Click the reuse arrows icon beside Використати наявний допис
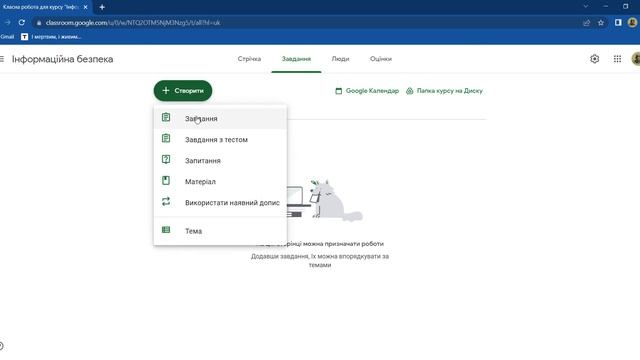 166,202
